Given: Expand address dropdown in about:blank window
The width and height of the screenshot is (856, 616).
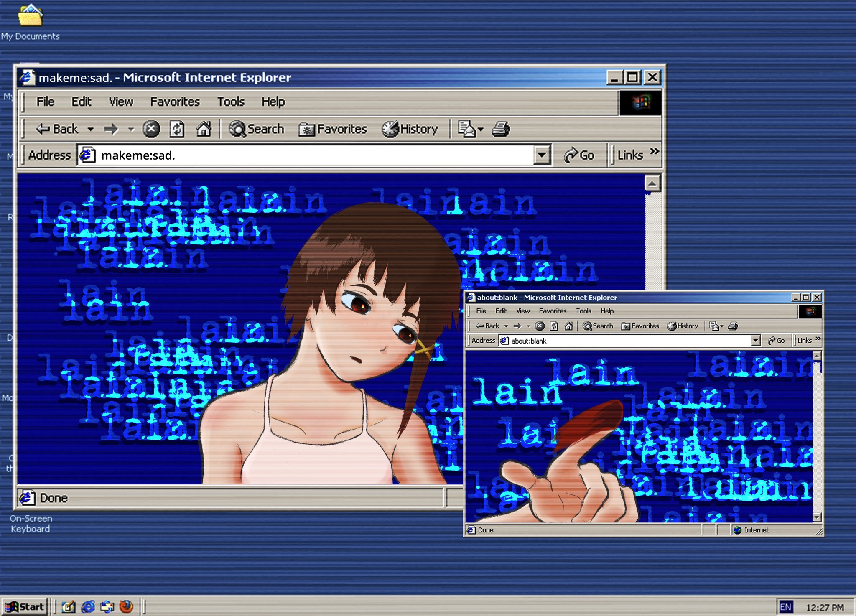Looking at the screenshot, I should tap(756, 341).
